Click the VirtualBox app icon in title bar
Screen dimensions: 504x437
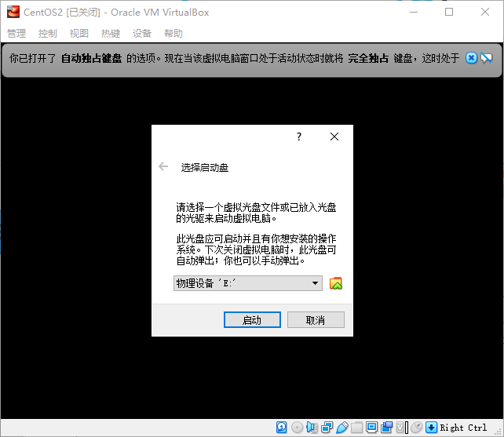click(13, 12)
